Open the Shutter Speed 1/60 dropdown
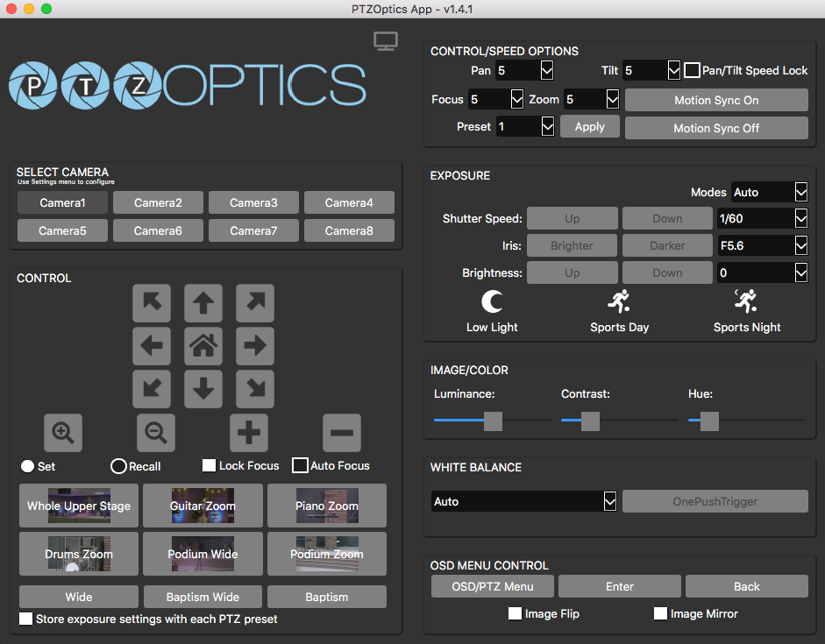The width and height of the screenshot is (825, 644). coord(761,218)
